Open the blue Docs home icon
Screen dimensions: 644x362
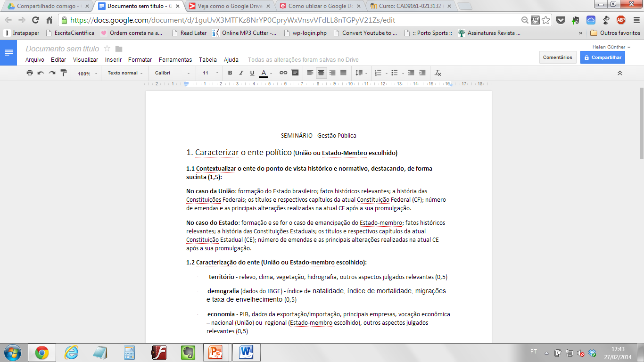click(x=9, y=52)
